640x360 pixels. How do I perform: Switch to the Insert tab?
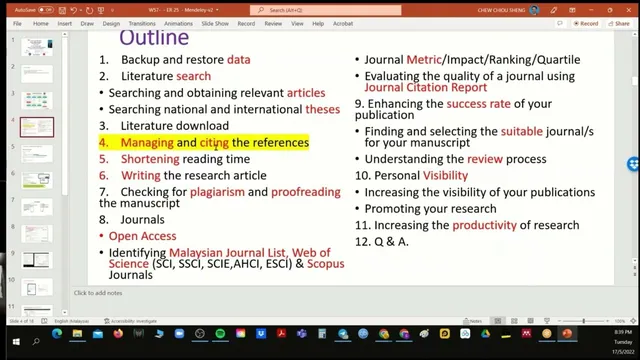coord(64,24)
